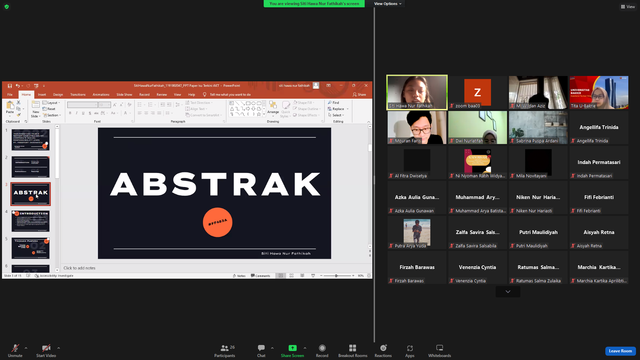Select slide 4 Introduction thumbnail

[31, 221]
